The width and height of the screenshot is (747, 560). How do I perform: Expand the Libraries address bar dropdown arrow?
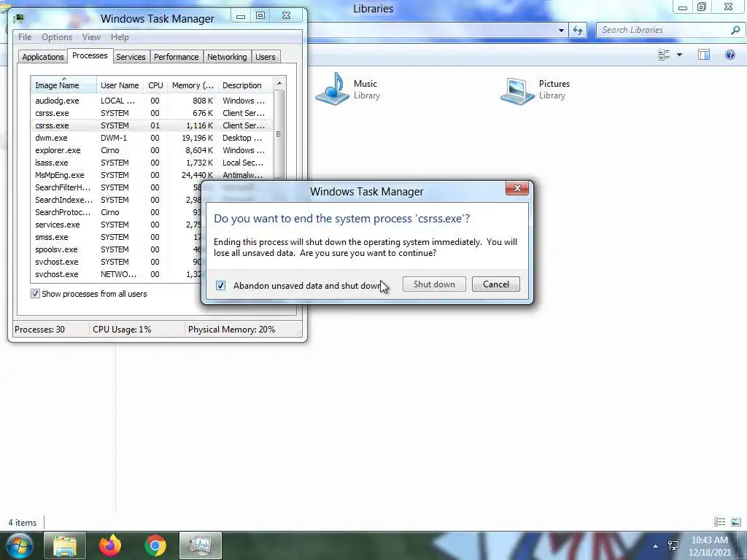pyautogui.click(x=561, y=31)
